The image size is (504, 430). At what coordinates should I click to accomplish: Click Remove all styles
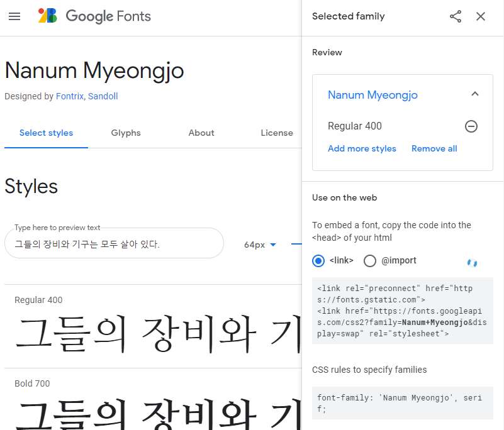click(434, 149)
